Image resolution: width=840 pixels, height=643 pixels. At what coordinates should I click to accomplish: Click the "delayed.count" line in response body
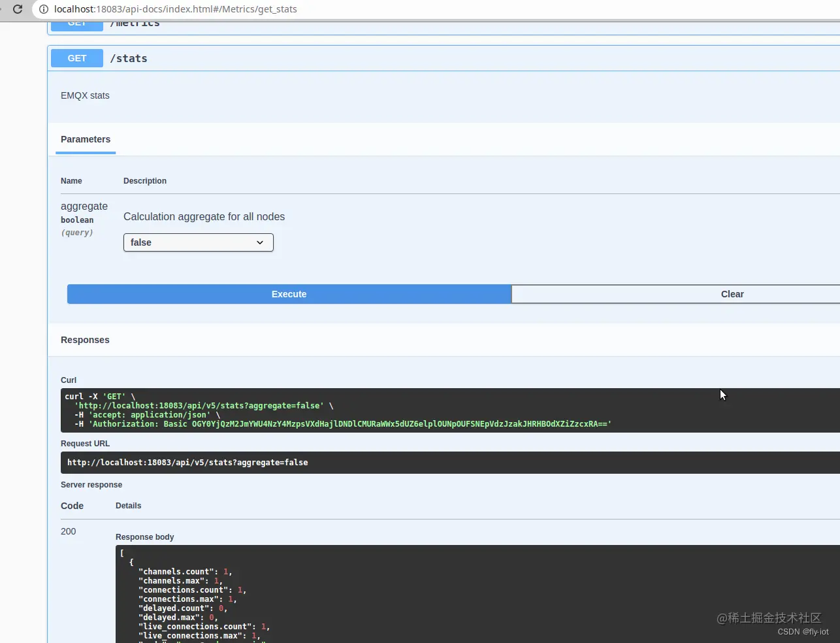coord(183,608)
